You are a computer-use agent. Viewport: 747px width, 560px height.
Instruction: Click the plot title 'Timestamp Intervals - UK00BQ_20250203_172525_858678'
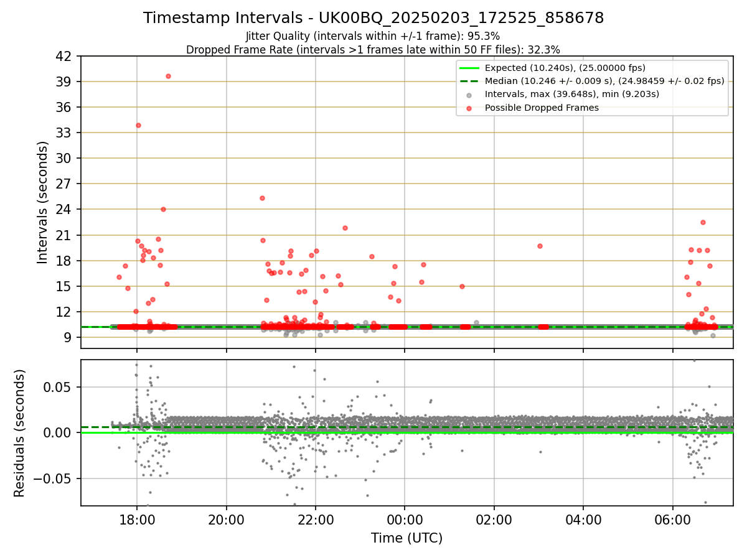374,18
